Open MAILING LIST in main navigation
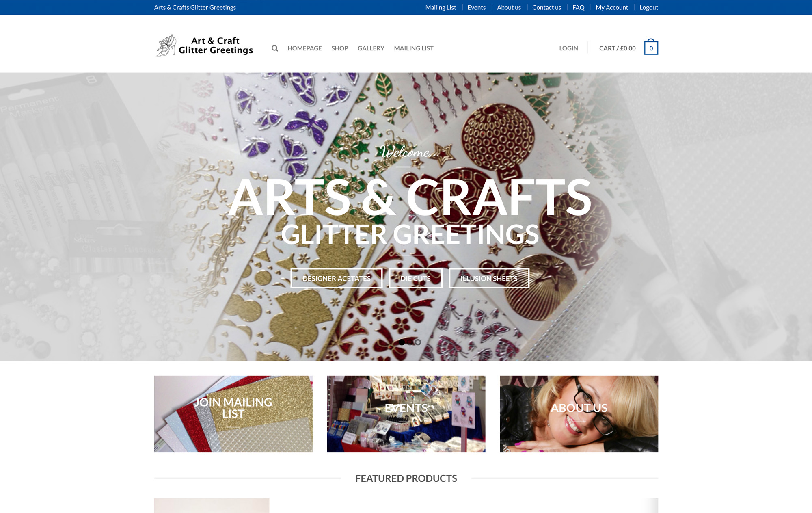Image resolution: width=812 pixels, height=513 pixels. click(x=414, y=48)
